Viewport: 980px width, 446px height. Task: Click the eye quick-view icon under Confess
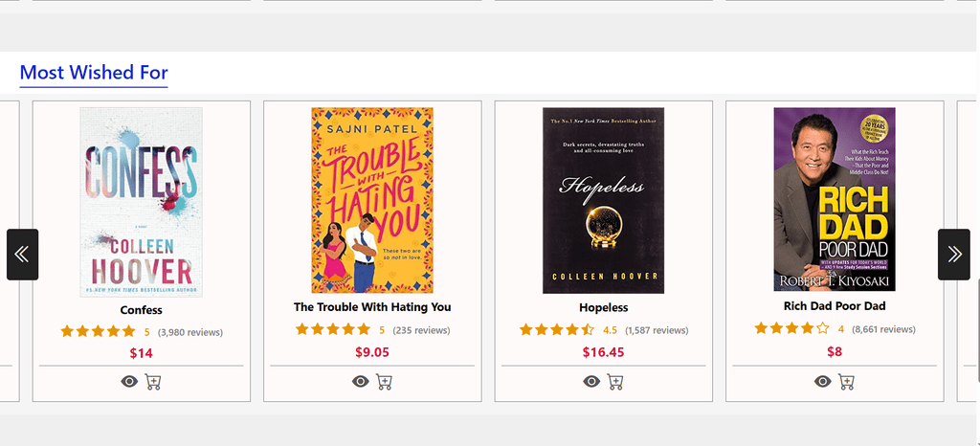pyautogui.click(x=129, y=381)
